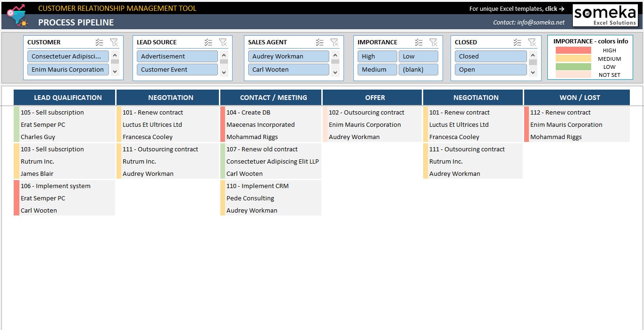Select the WON / LOST stage header
The height and width of the screenshot is (330, 644).
coord(577,97)
